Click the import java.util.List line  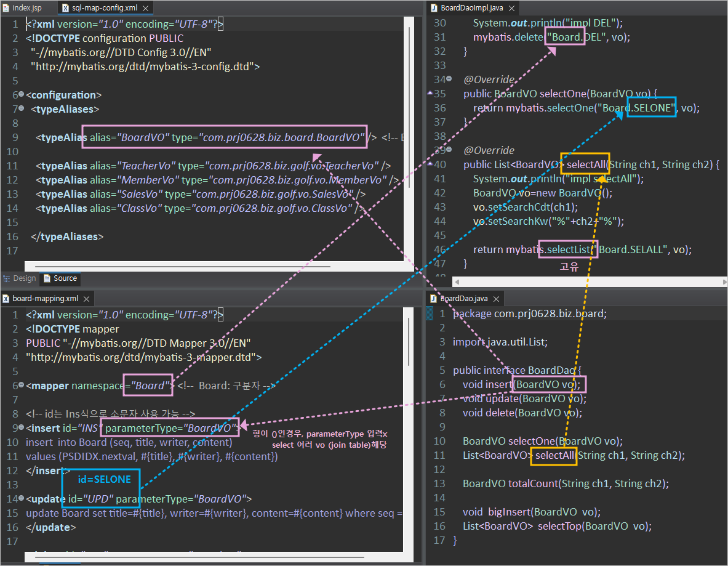[500, 342]
